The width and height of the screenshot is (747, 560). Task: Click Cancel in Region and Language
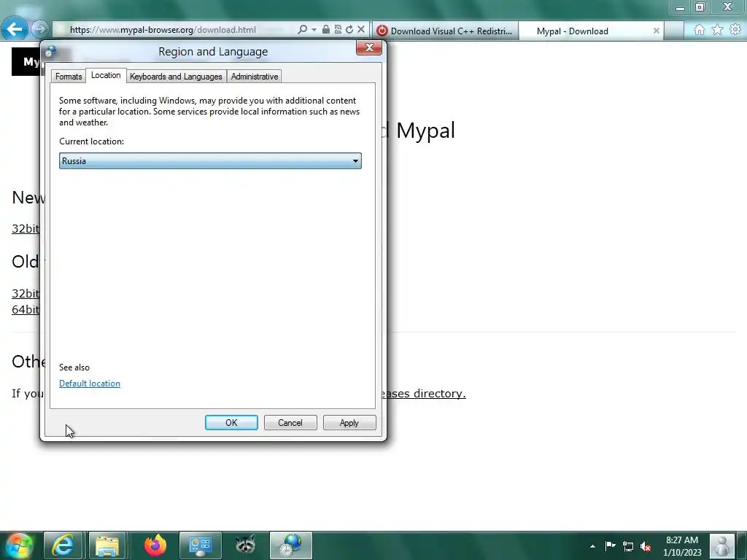click(290, 422)
